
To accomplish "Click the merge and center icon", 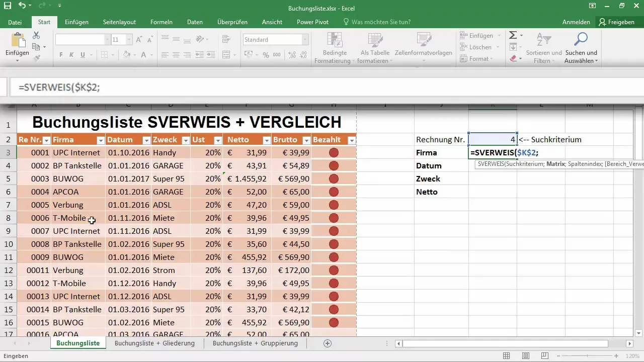I will point(226,55).
